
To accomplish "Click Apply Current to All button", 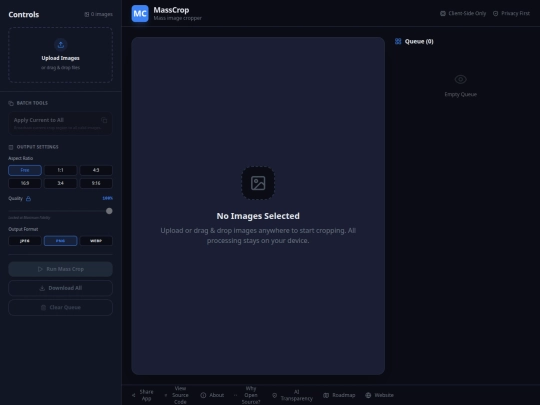I will pos(60,123).
